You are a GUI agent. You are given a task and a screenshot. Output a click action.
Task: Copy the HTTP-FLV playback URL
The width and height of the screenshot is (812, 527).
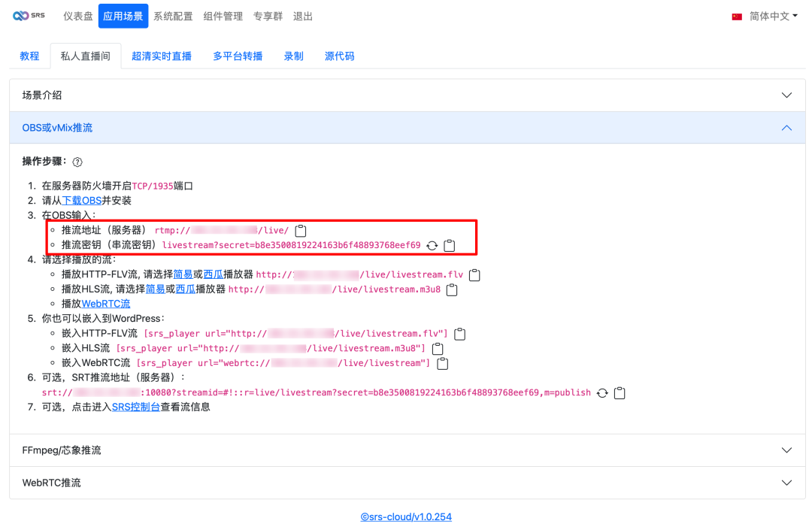474,275
